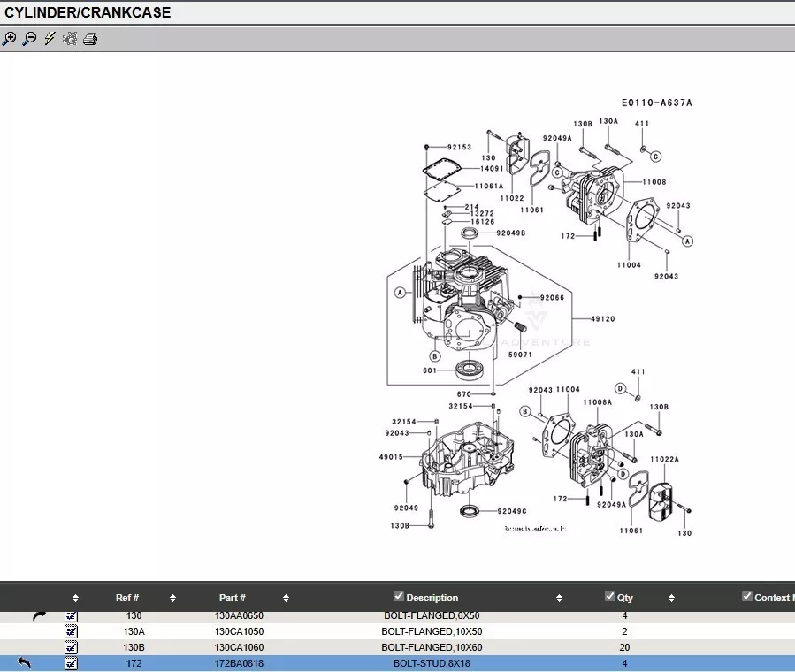Click the lightning bolt toolbar icon
Image resolution: width=795 pixels, height=672 pixels.
(x=50, y=39)
